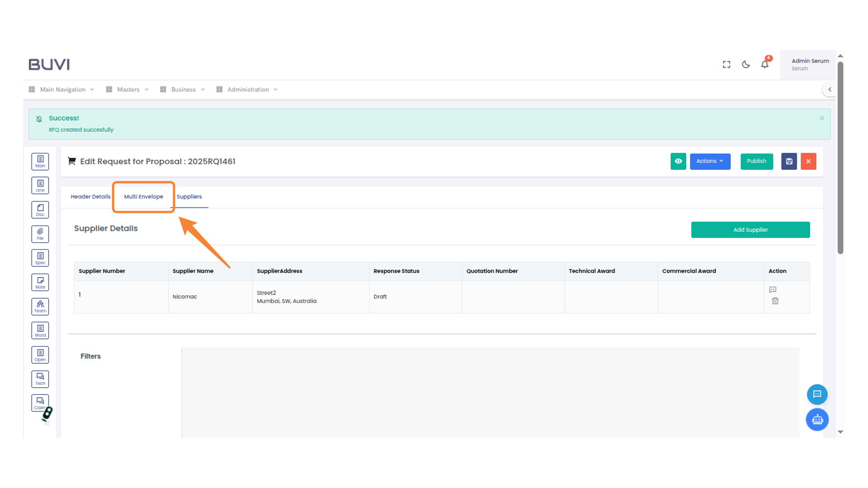Click the blue save icon button
The width and height of the screenshot is (868, 488).
789,161
